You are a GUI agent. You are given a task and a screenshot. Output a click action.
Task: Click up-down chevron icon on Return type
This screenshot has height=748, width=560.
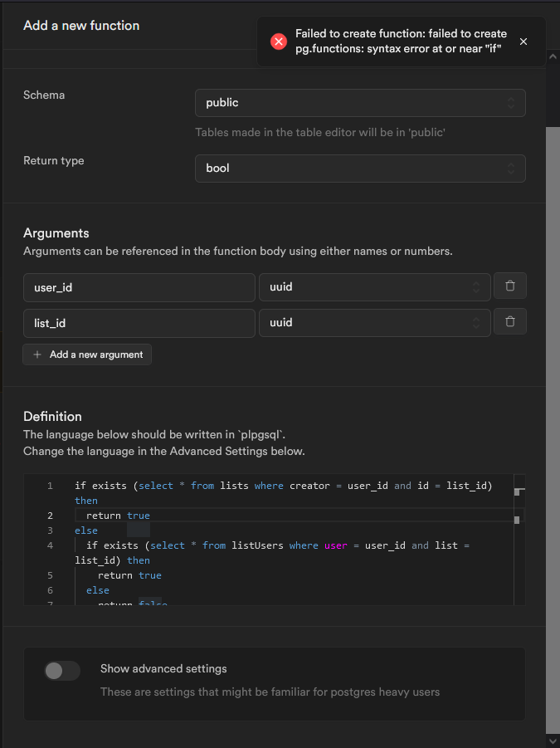coord(511,169)
